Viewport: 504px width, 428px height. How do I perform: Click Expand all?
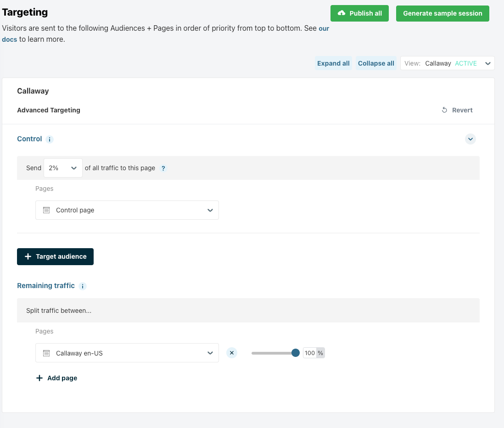tap(333, 63)
